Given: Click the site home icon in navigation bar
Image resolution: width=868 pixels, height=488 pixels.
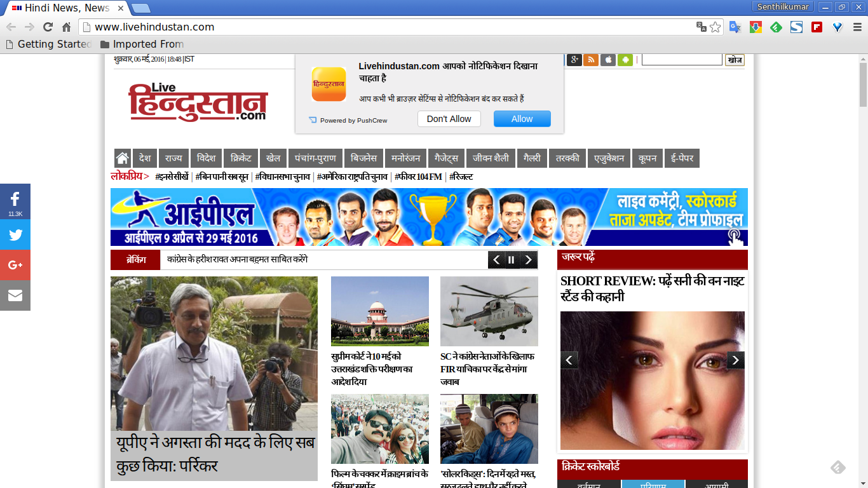Looking at the screenshot, I should (123, 158).
